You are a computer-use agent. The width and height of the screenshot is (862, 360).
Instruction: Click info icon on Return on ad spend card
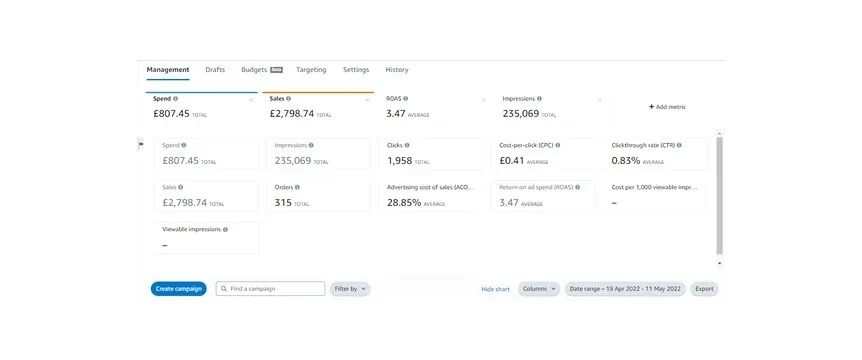pos(577,187)
